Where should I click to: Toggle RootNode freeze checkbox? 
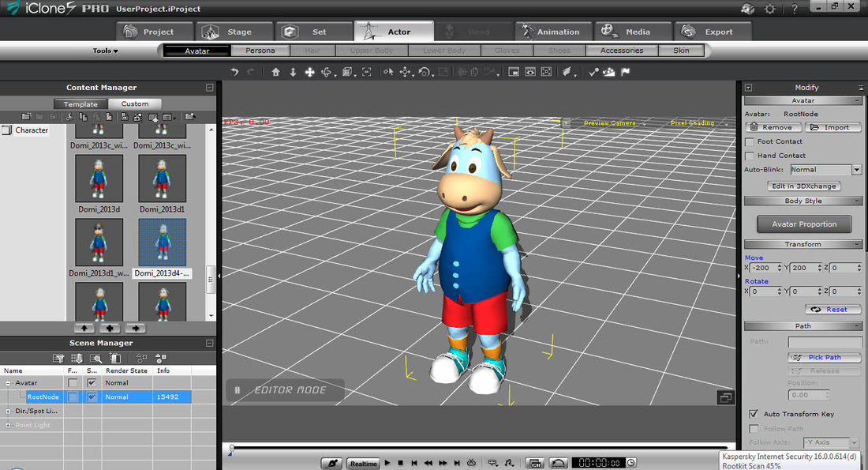tap(73, 397)
